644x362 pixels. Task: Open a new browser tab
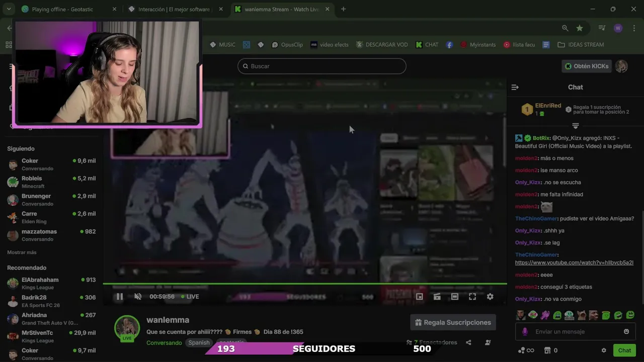[x=343, y=9]
